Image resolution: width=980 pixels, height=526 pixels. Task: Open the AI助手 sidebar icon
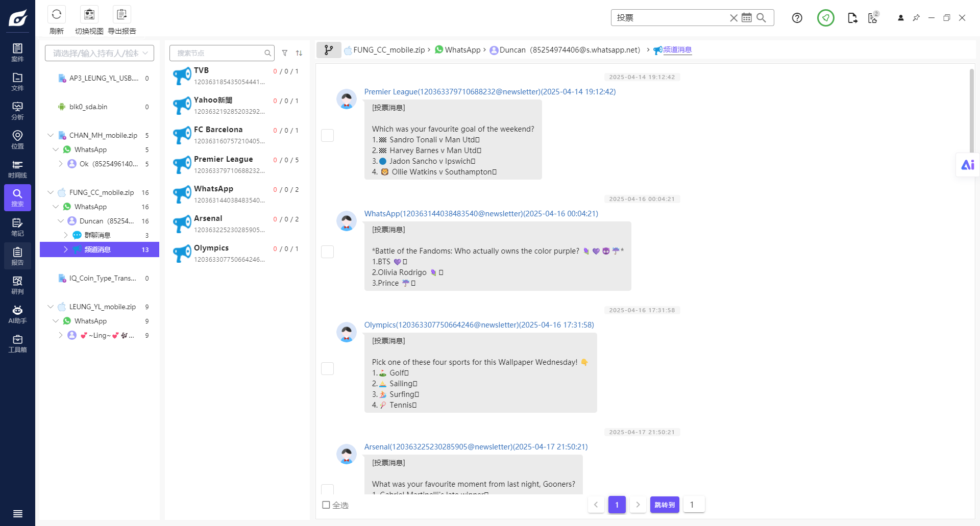pyautogui.click(x=17, y=314)
